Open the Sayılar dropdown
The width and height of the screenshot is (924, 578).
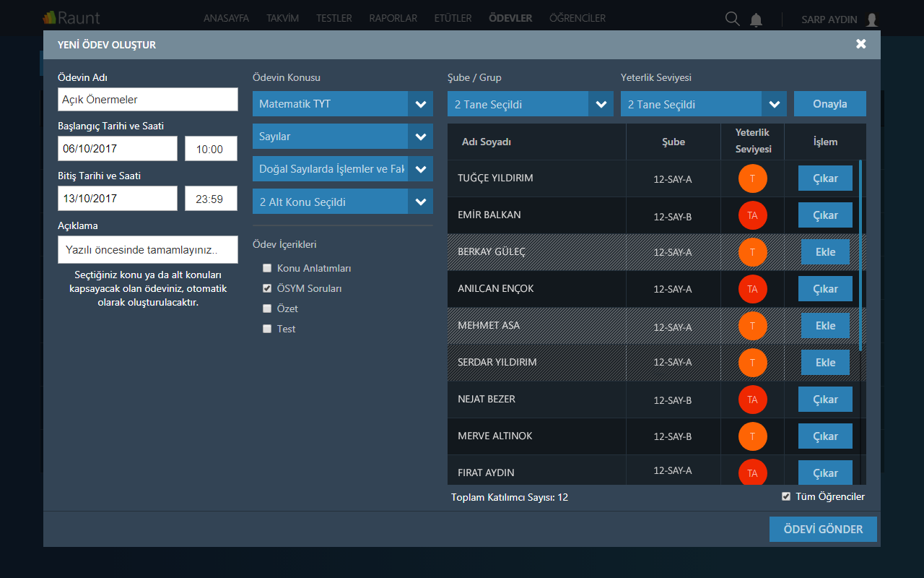(x=343, y=137)
